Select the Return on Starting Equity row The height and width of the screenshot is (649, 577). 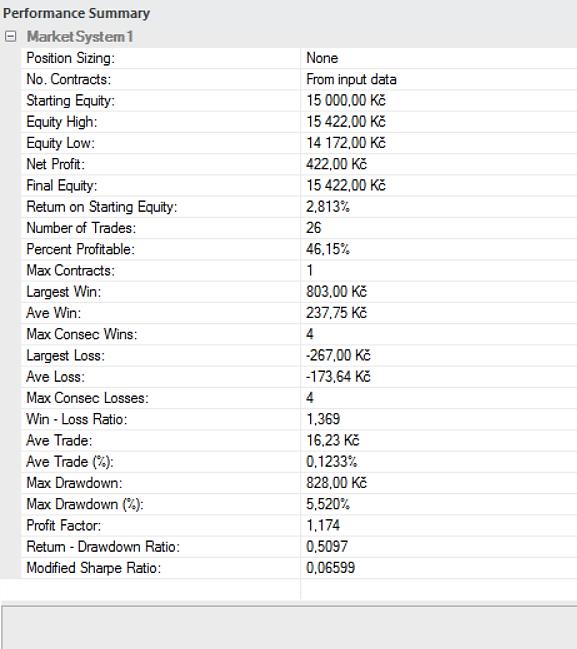pyautogui.click(x=299, y=207)
